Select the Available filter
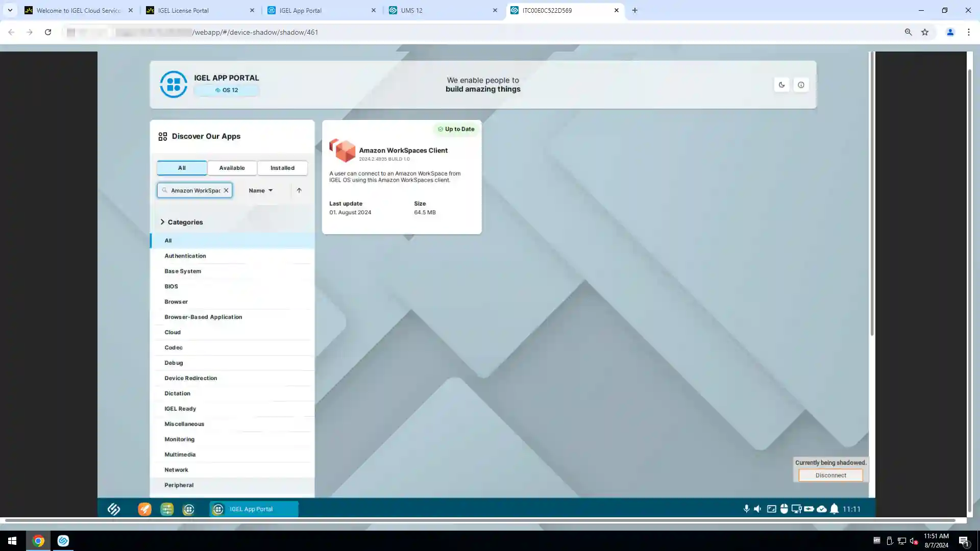Image resolution: width=980 pixels, height=551 pixels. tap(232, 168)
